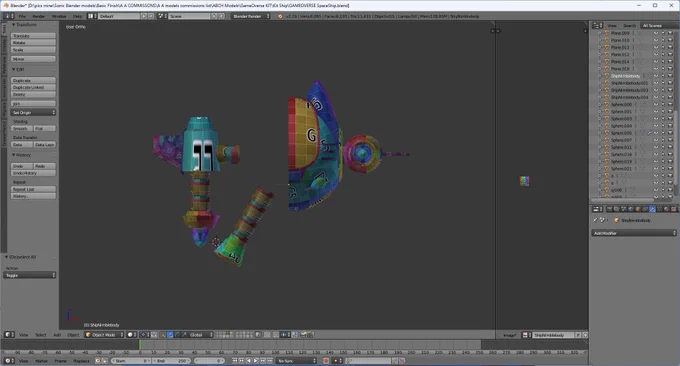Toggle visibility eye for Sphere.021
Viewport: 680px width, 366px height.
point(656,169)
